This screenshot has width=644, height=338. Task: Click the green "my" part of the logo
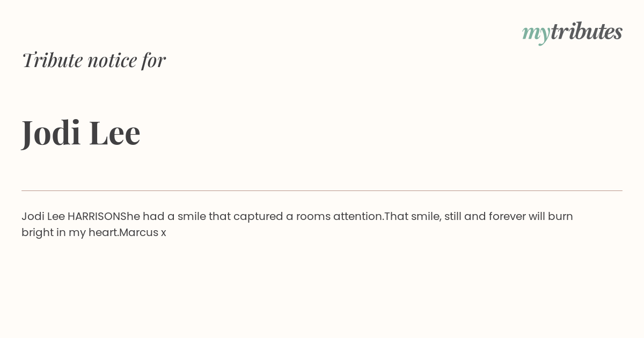[536, 34]
